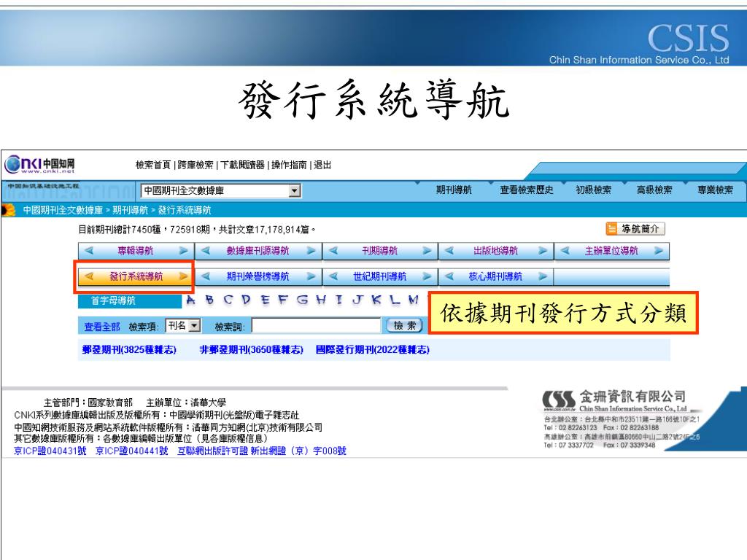Open 專輯導航 navigation

coord(136,251)
